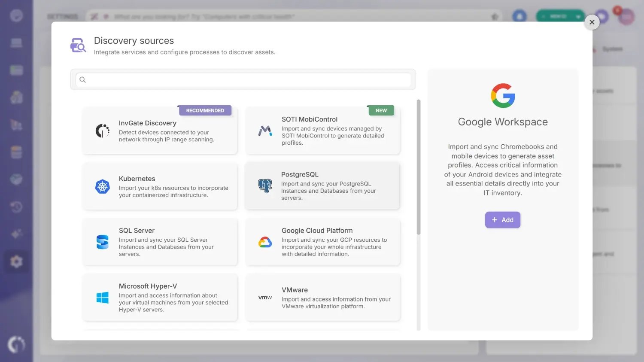The height and width of the screenshot is (362, 644).
Task: Click the SQL Server logo icon
Action: tap(102, 242)
